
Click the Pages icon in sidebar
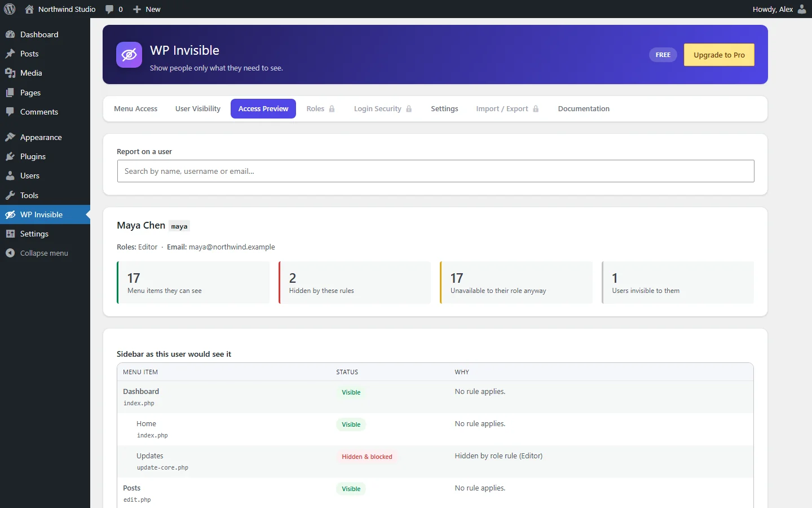[10, 93]
